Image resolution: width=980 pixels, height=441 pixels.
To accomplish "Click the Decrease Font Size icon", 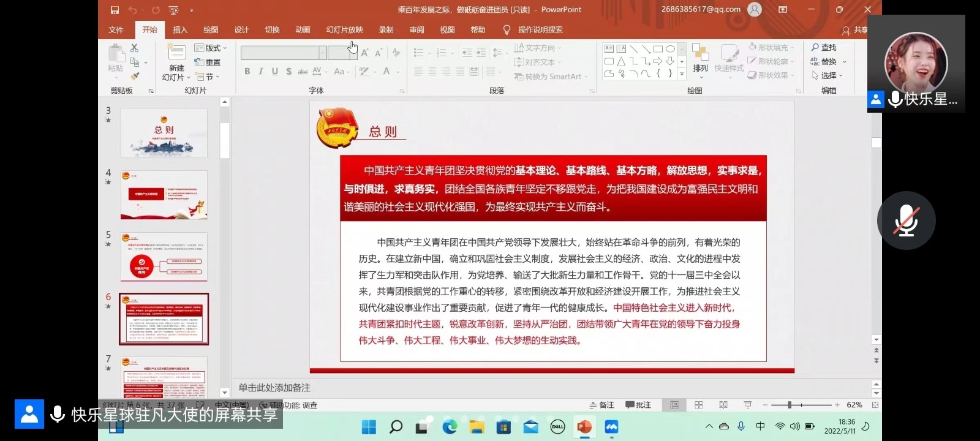I will (379, 53).
